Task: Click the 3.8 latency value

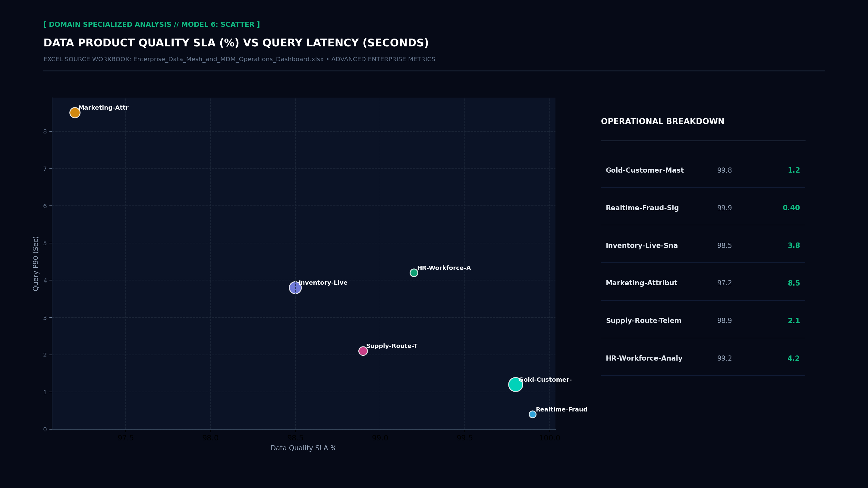Action: [794, 246]
